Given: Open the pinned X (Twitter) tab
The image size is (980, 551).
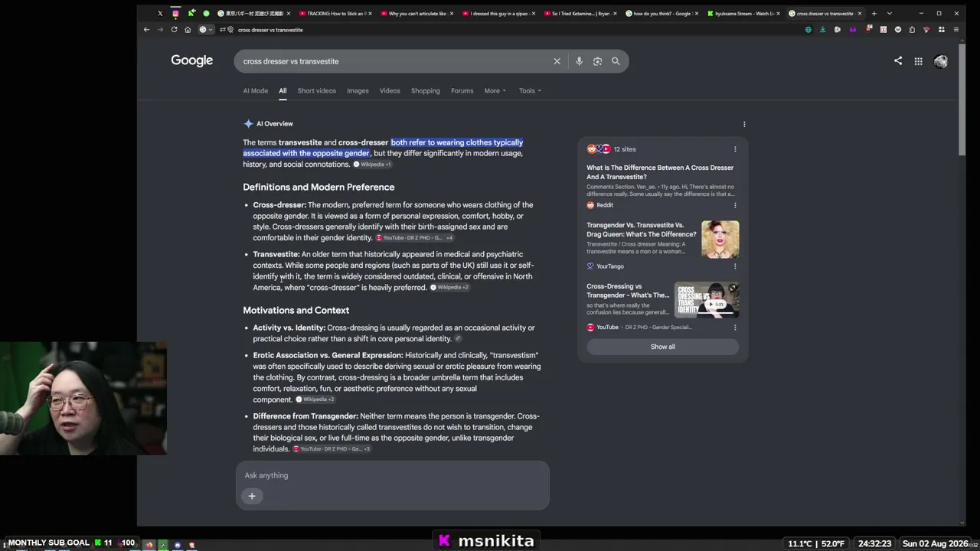Looking at the screenshot, I should (160, 13).
